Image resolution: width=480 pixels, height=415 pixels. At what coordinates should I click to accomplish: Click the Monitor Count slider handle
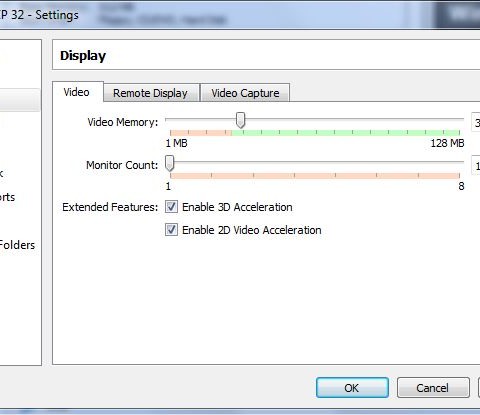click(x=170, y=163)
